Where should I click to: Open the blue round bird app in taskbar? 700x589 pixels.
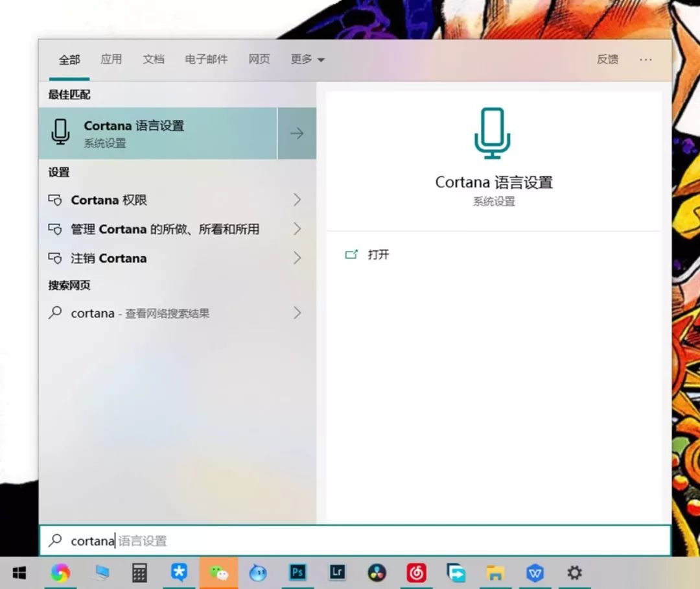click(258, 573)
